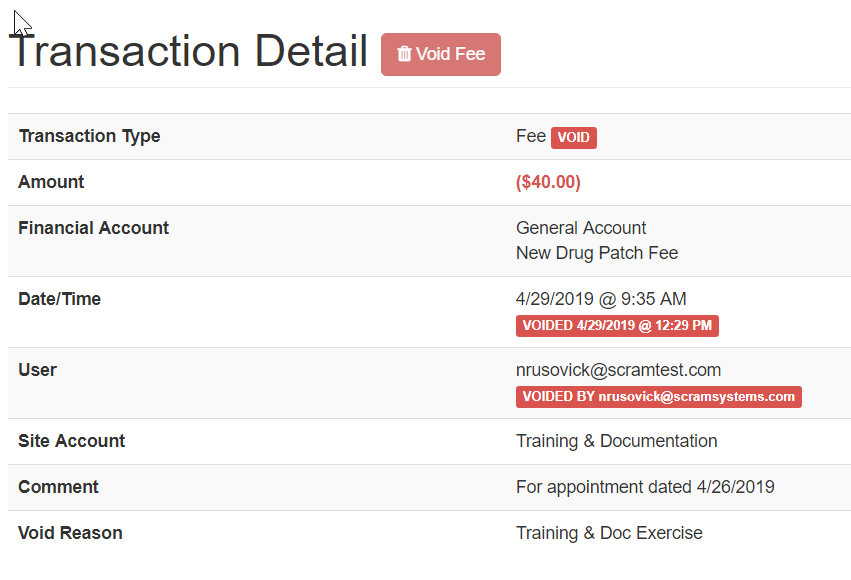Select the ($40.00) amount value
This screenshot has width=851, height=580.
(x=548, y=182)
